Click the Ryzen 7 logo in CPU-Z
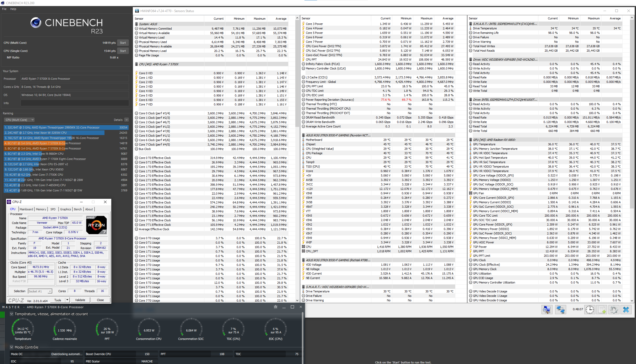This screenshot has height=364, width=636. point(96,225)
